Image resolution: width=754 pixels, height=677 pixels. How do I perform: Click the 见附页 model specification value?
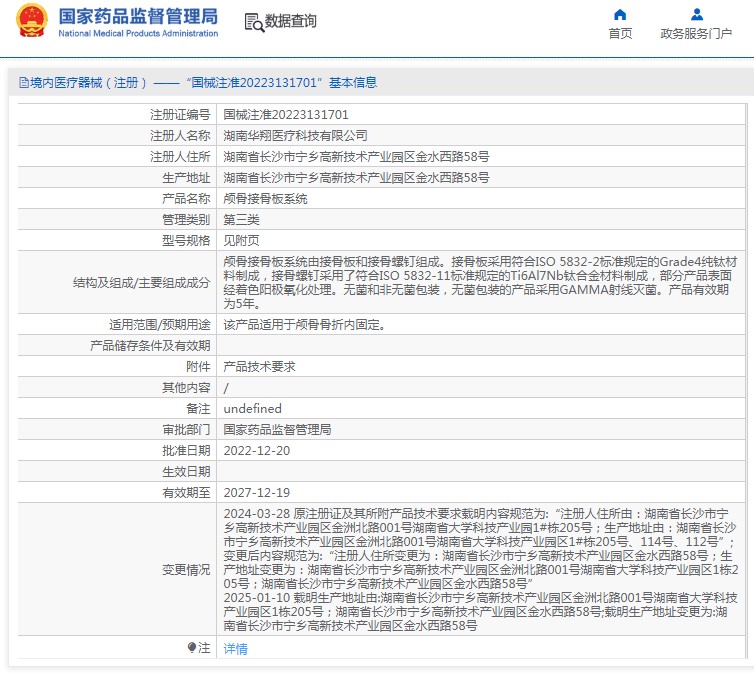(x=241, y=240)
